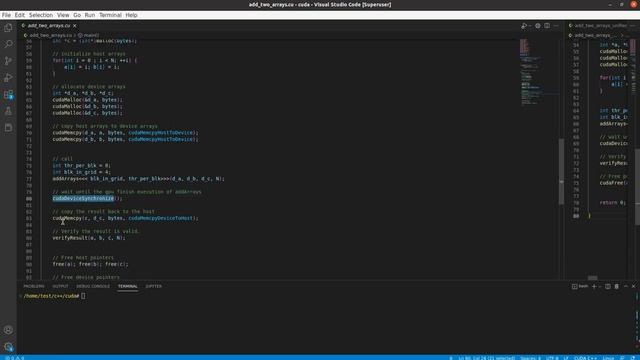Open the Manage gear in activity bar
The image size is (640, 360).
[8, 347]
